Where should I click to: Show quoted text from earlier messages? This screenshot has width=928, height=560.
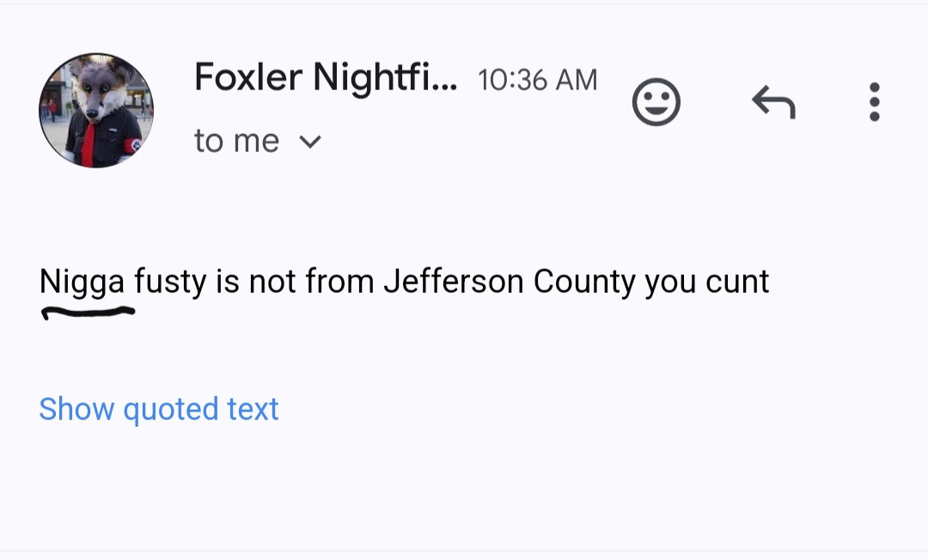tap(159, 409)
